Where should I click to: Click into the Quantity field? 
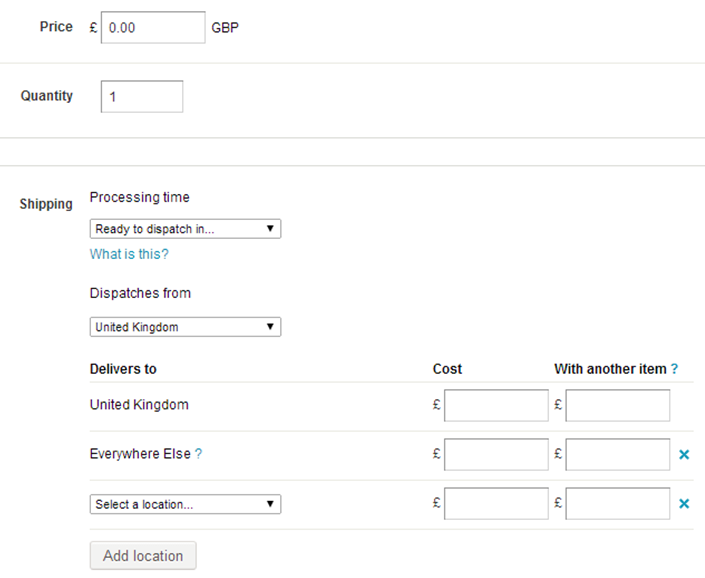coord(142,97)
